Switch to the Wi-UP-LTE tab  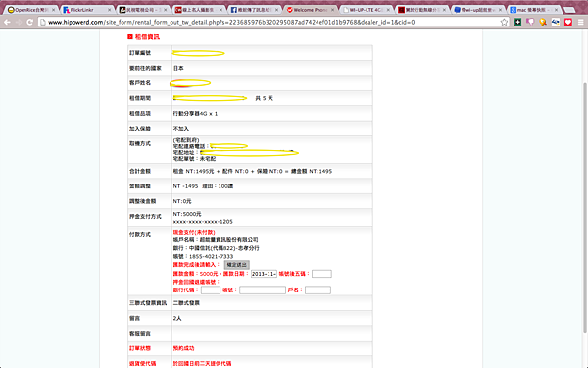pyautogui.click(x=366, y=10)
